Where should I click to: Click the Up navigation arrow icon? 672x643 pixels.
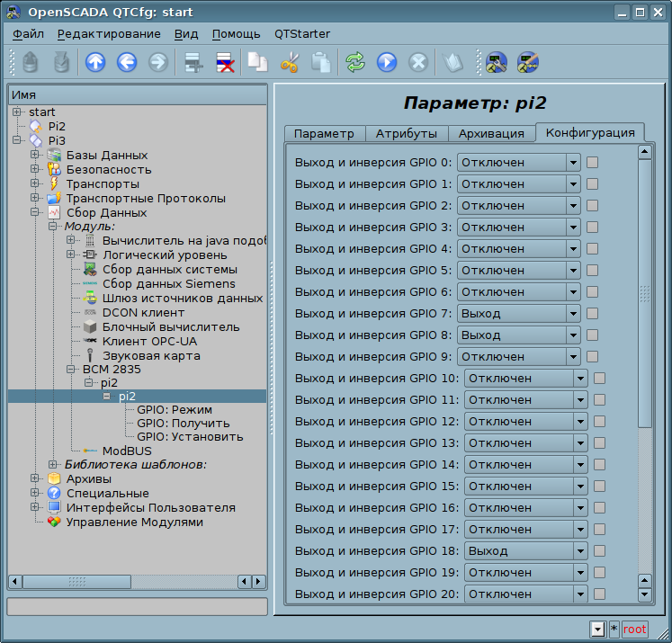click(x=95, y=62)
